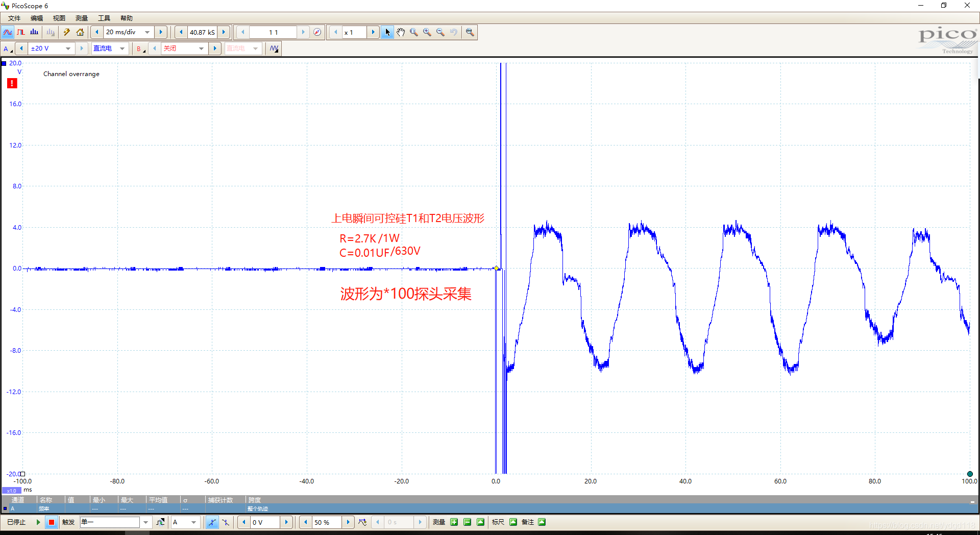Open channel A ±20 V range dropdown

tap(68, 48)
